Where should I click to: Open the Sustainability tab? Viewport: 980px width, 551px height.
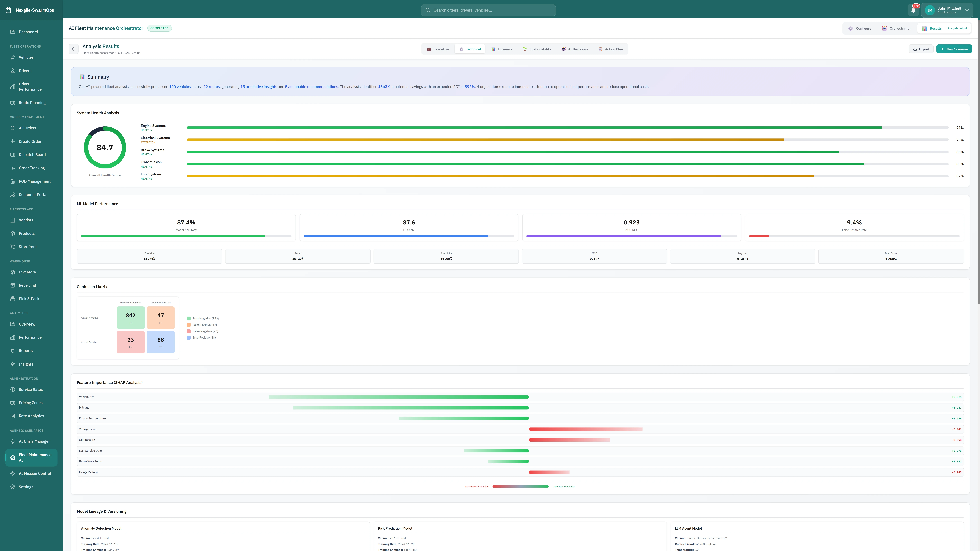[536, 49]
